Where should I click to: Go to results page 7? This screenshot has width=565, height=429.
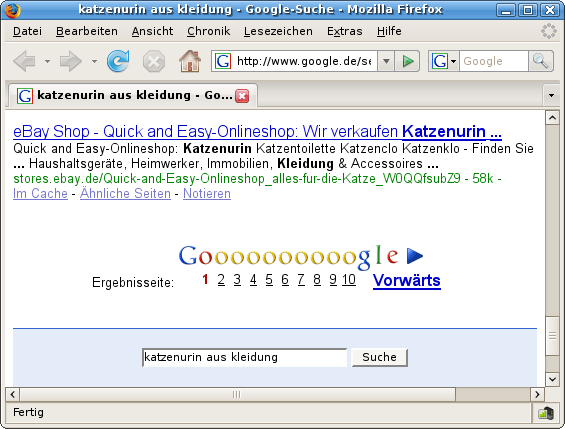[x=301, y=280]
